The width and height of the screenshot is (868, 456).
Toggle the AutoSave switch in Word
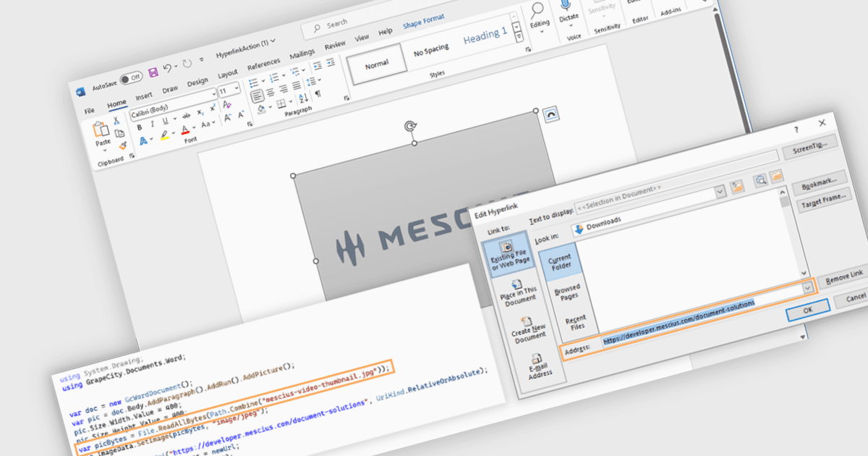(132, 79)
